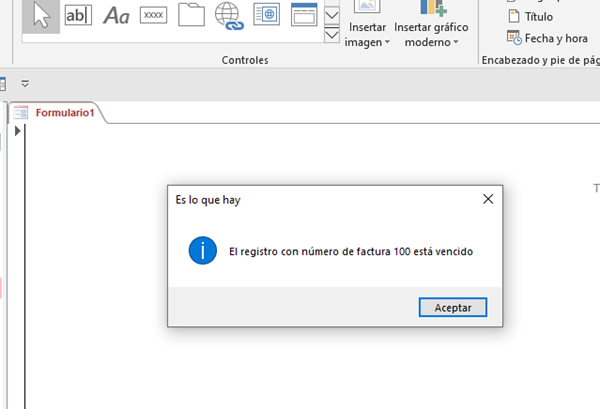This screenshot has width=600, height=409.
Task: Open Quick Access Toolbar customize dropdown
Action: 25,83
